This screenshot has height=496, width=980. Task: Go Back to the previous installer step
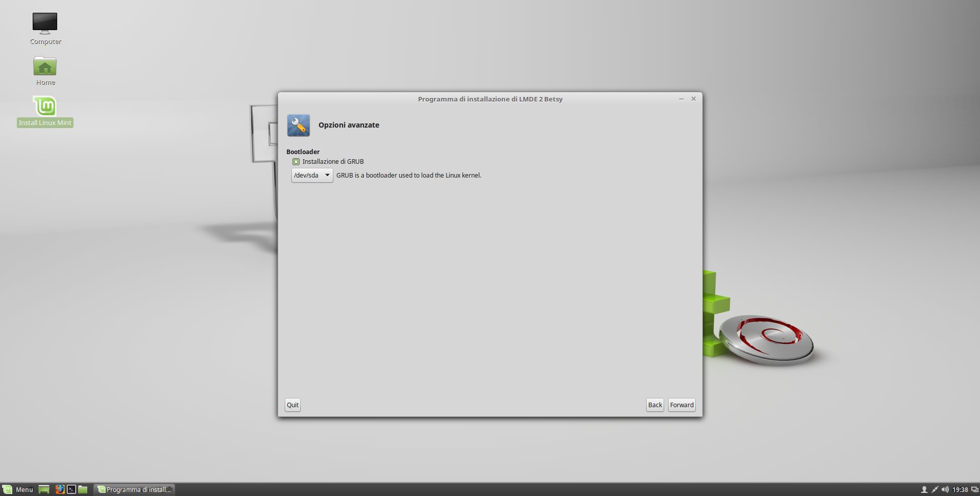655,405
